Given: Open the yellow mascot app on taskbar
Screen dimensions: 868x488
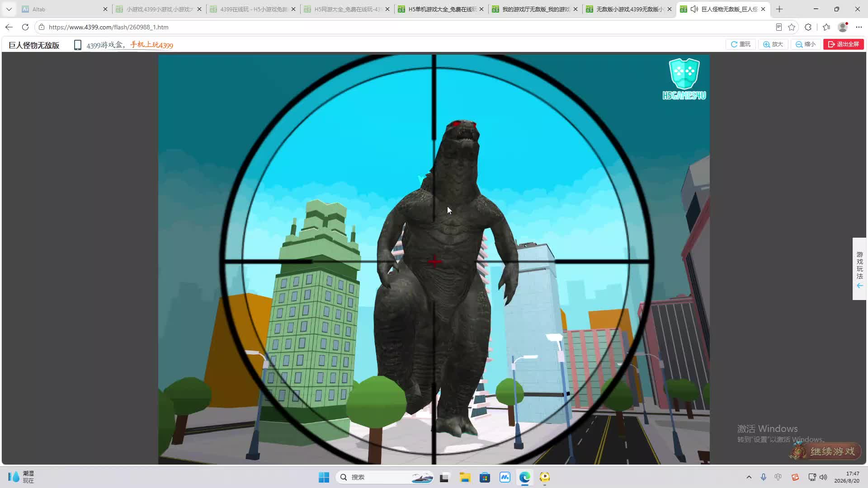Looking at the screenshot, I should (544, 477).
